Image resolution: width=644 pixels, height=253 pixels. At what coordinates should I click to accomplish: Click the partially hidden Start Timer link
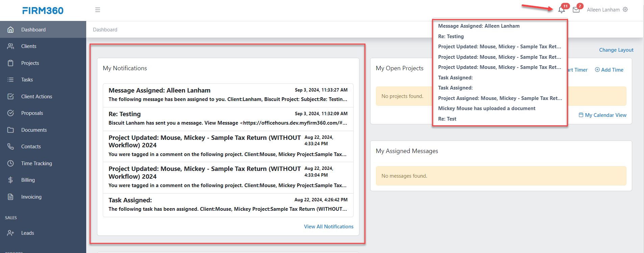pyautogui.click(x=578, y=70)
